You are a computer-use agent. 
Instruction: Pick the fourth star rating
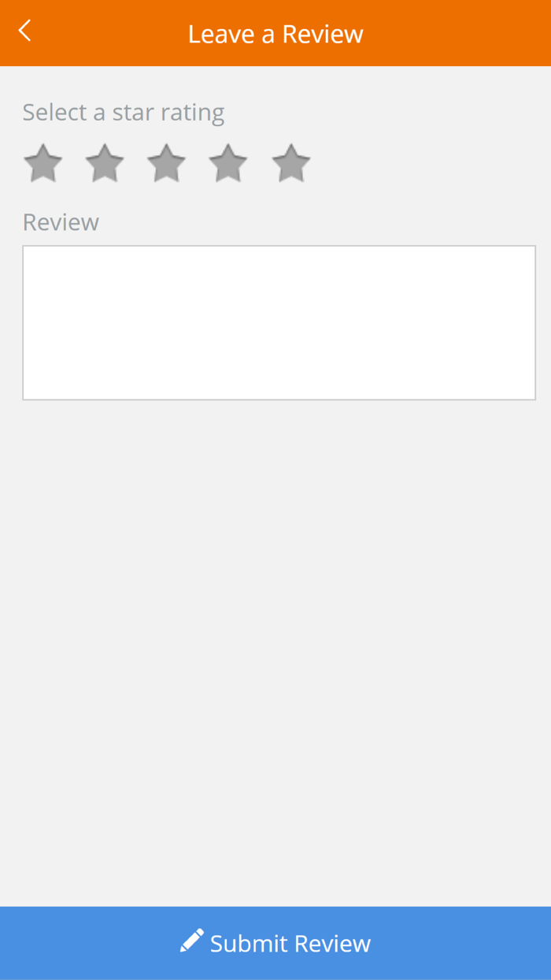[228, 163]
